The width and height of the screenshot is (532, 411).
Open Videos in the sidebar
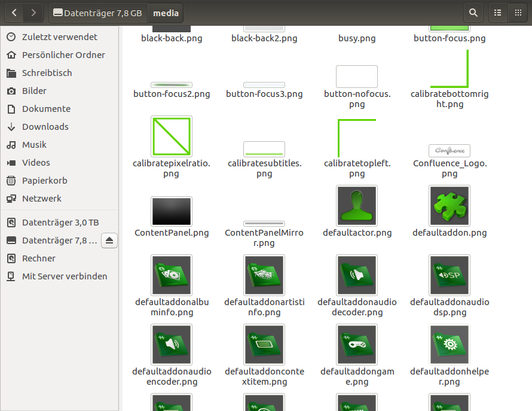pyautogui.click(x=59, y=163)
